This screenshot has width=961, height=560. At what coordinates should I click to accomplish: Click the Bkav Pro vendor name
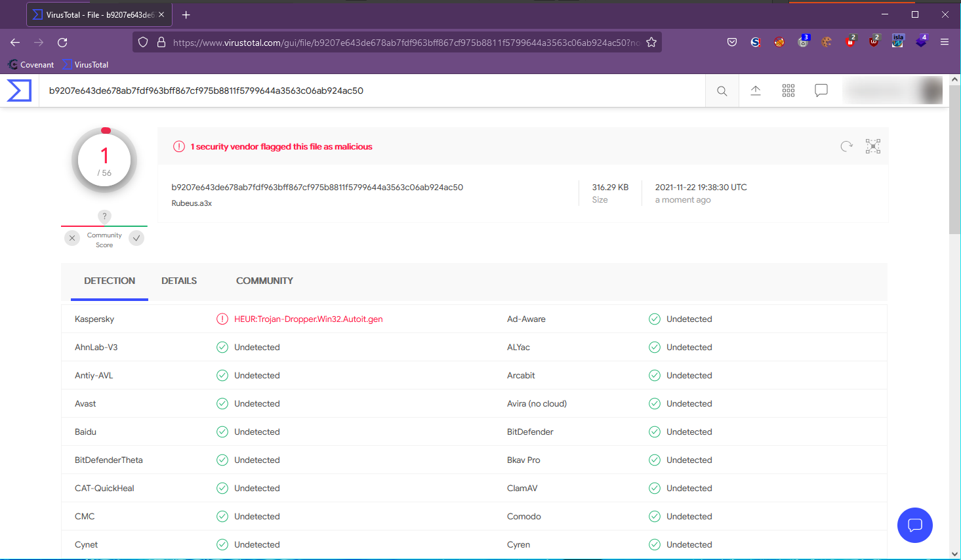click(523, 460)
